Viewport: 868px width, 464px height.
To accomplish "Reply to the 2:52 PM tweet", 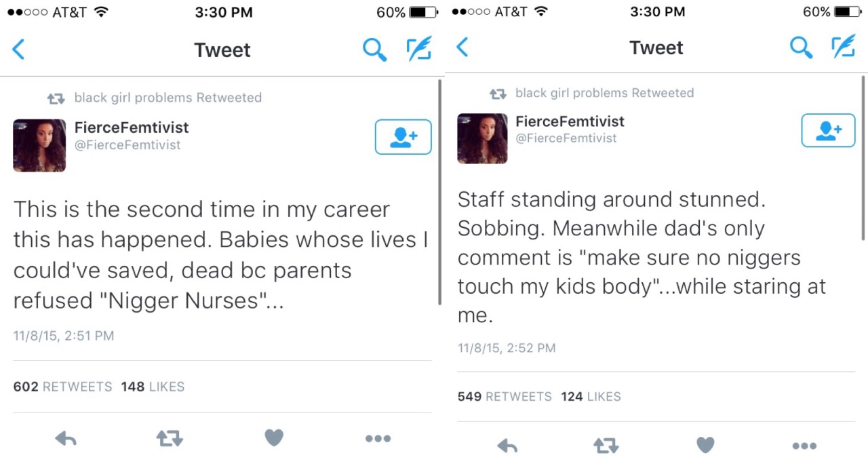I will tap(507, 446).
